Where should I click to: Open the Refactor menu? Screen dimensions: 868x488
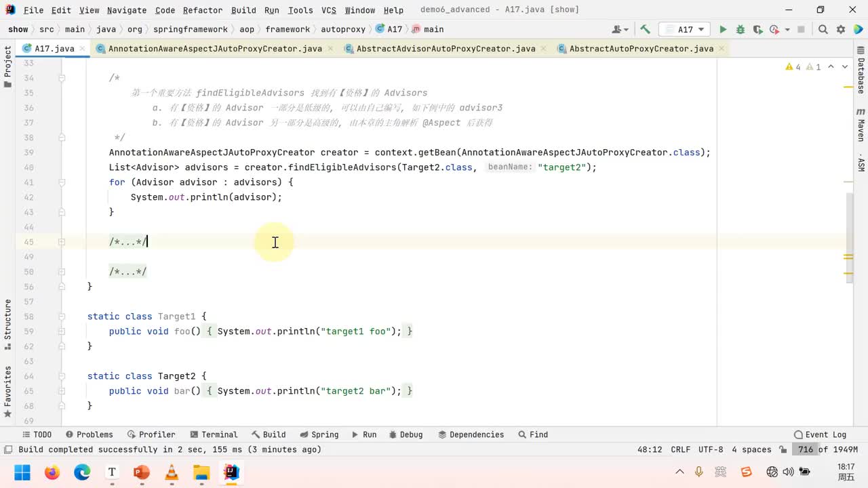click(203, 10)
